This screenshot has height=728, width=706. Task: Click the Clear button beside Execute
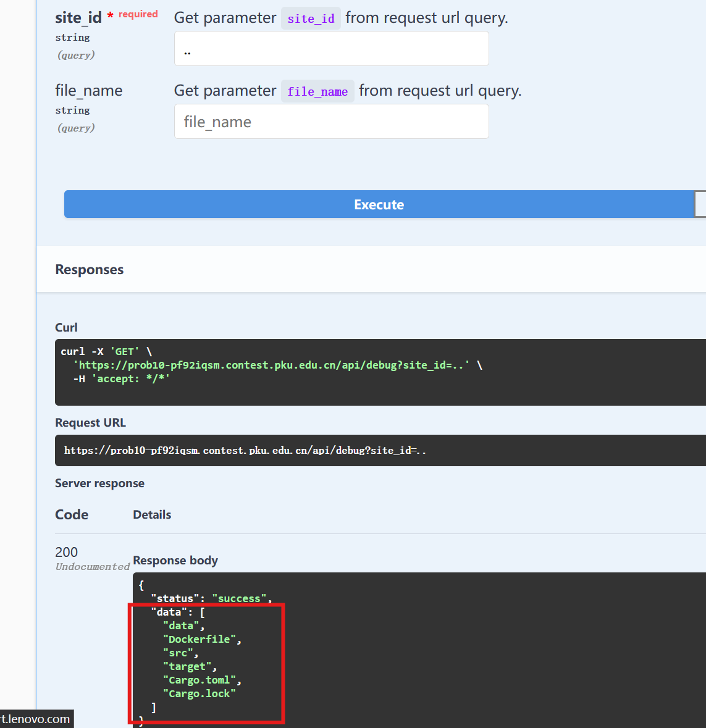(x=700, y=204)
